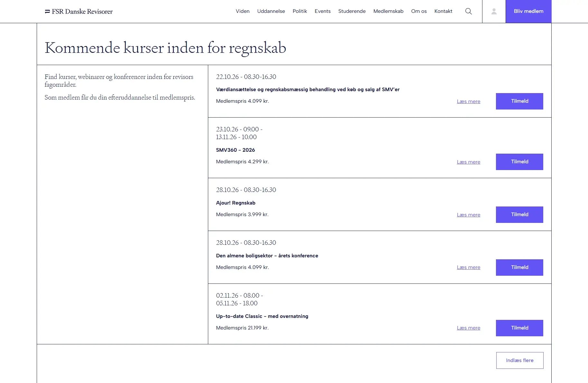Open the Om os menu
This screenshot has height=383, width=588.
[419, 11]
